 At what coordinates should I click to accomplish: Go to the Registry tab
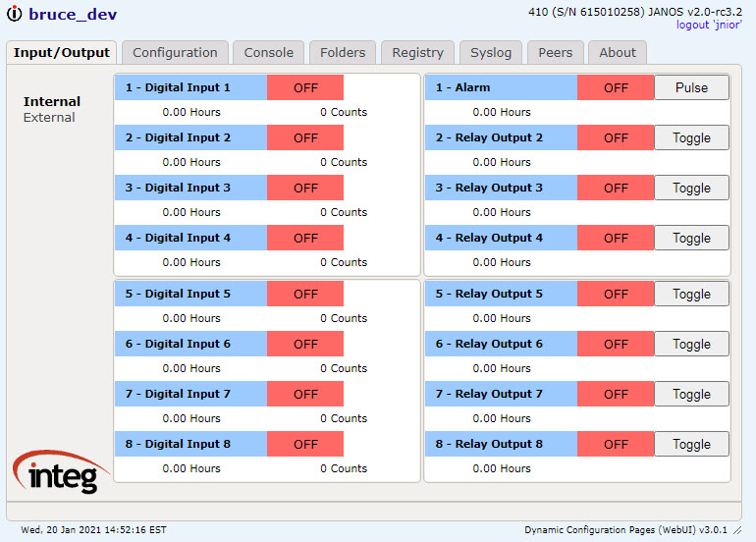pos(417,53)
